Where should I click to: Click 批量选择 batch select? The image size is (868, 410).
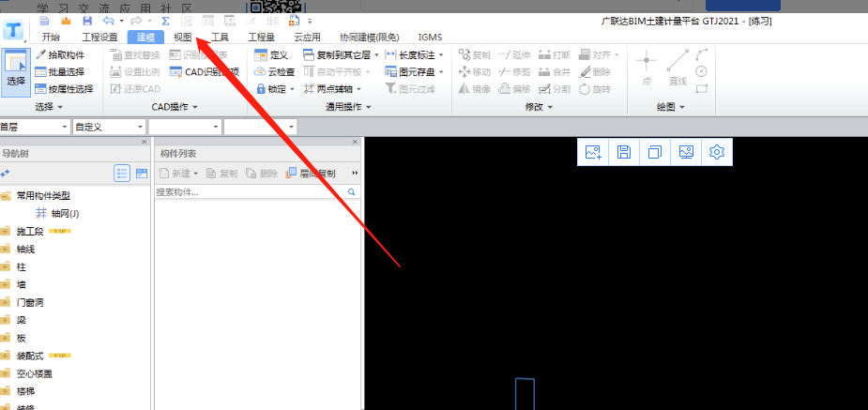click(x=59, y=72)
